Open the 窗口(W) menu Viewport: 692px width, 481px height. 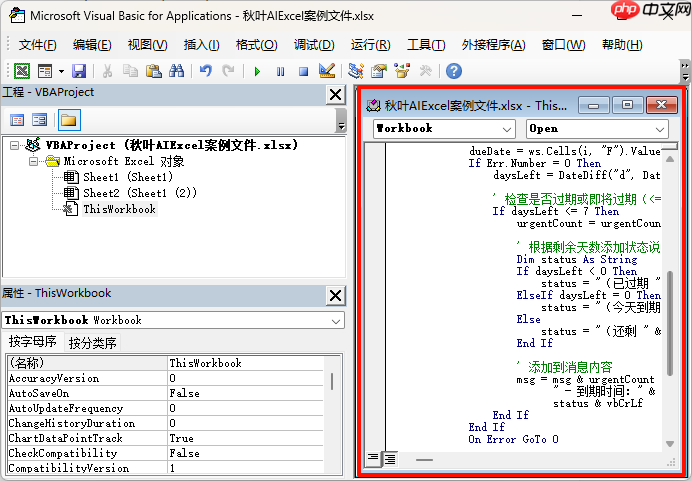coord(563,45)
